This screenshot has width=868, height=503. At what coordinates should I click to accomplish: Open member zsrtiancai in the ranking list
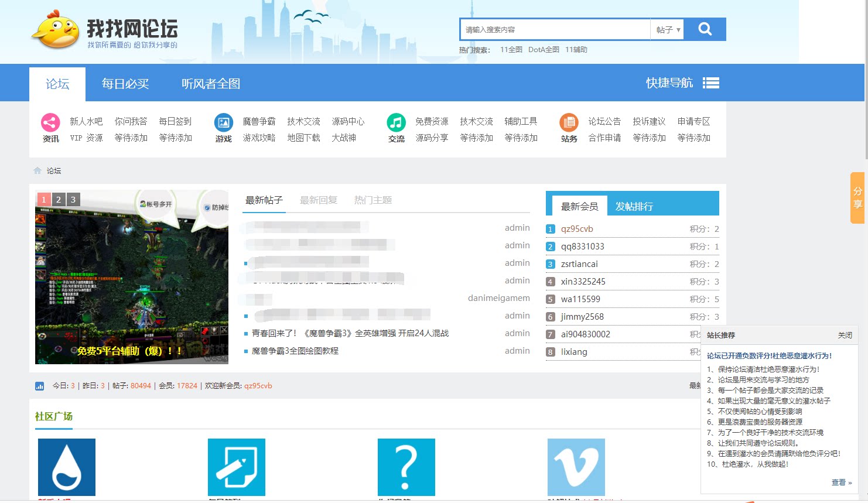click(579, 264)
